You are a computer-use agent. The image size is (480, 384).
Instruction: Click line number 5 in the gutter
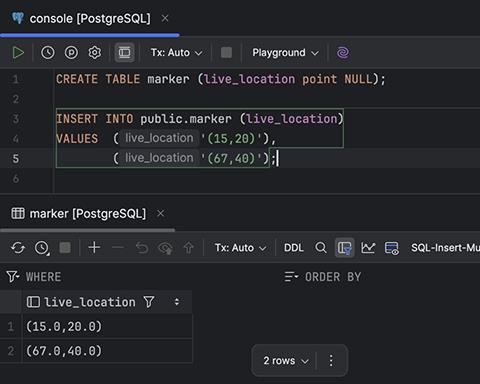coord(15,159)
